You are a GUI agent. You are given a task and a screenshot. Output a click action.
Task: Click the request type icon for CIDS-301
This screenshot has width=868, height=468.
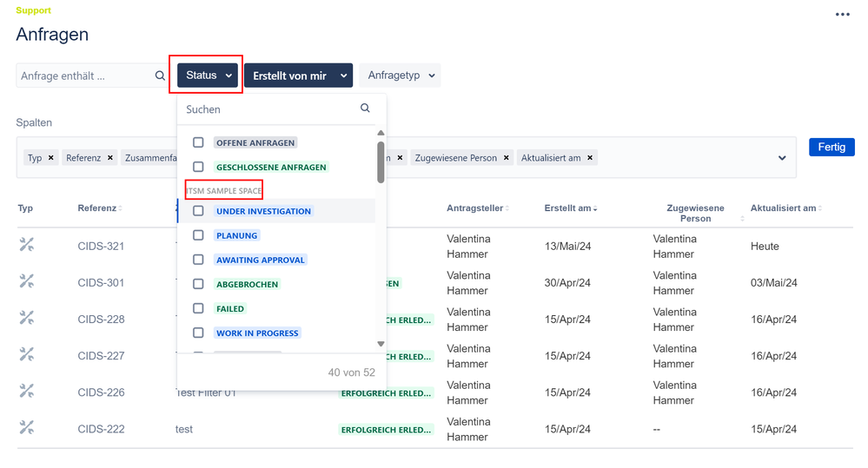coord(27,281)
